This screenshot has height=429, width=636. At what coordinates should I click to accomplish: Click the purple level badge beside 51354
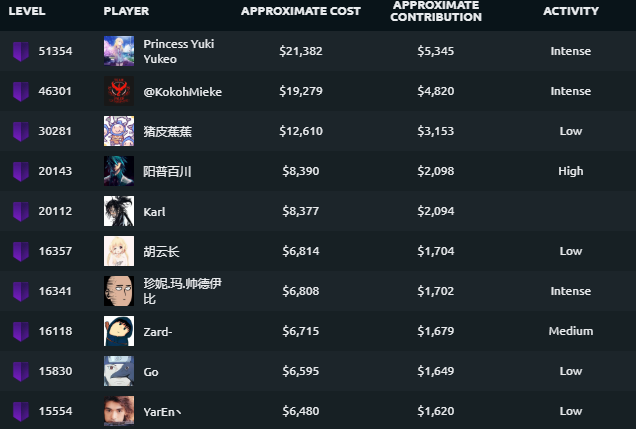[x=21, y=51]
